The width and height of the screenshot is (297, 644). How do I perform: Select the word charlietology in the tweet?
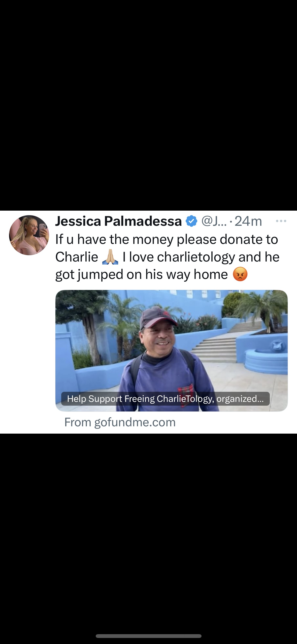(x=196, y=257)
